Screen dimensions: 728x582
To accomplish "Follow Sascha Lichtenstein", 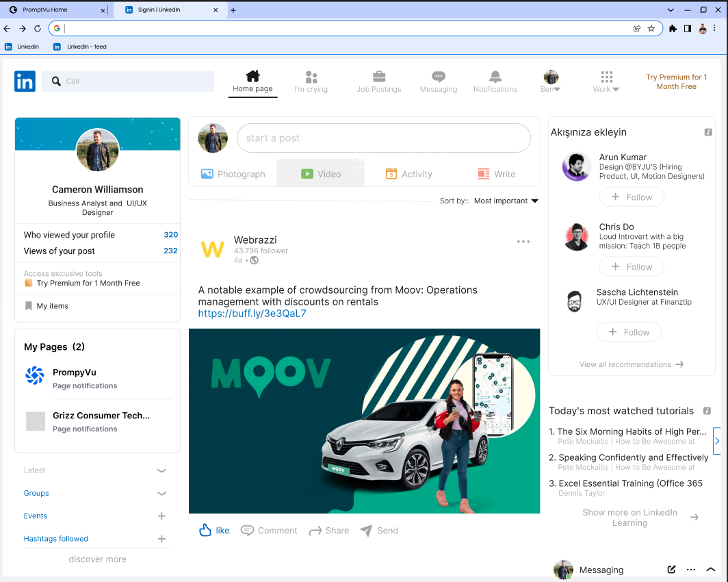I will click(x=629, y=332).
